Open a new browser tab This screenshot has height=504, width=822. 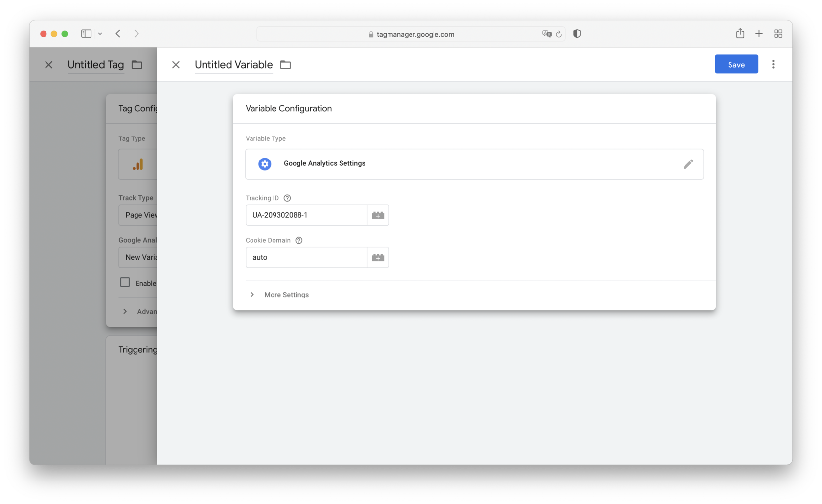click(x=759, y=33)
